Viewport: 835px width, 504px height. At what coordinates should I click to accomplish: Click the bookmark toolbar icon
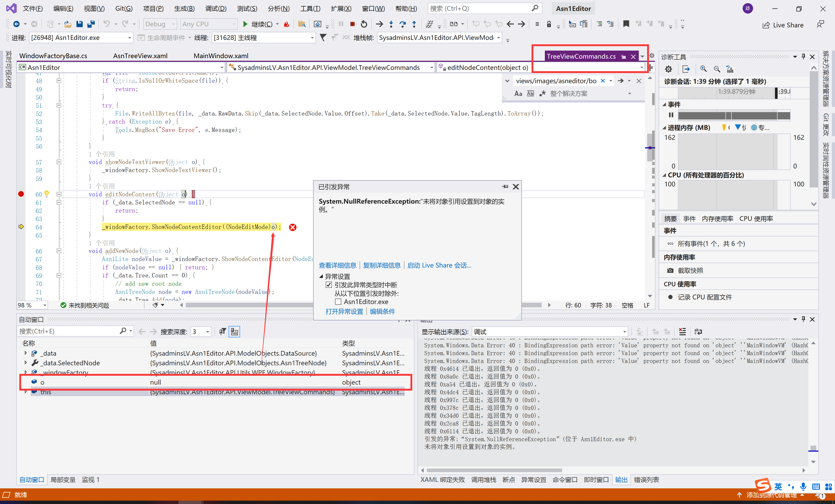click(626, 24)
